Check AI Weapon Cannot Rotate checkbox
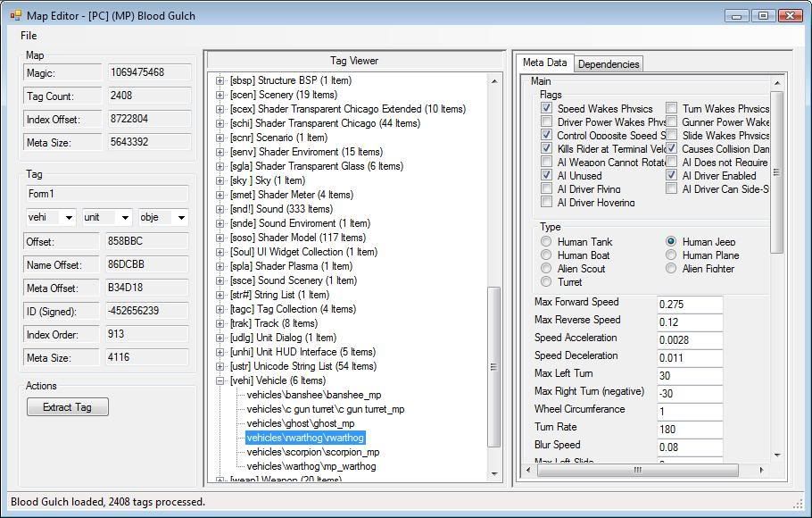The width and height of the screenshot is (812, 518). click(x=546, y=162)
